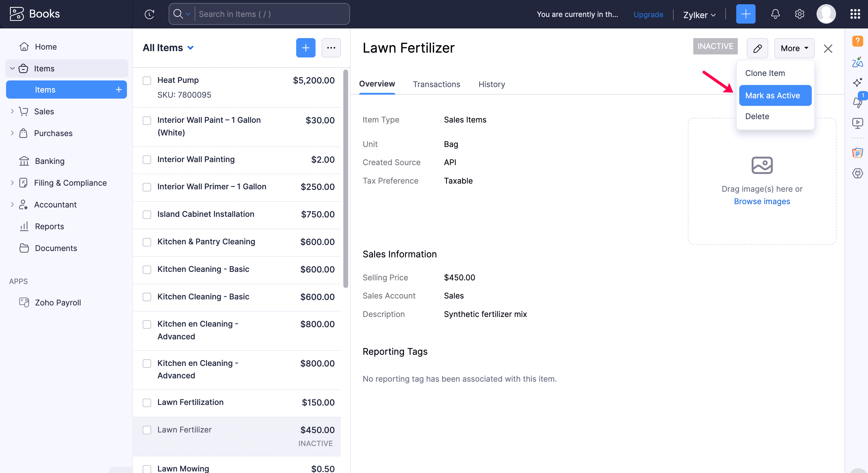Image resolution: width=868 pixels, height=473 pixels.
Task: Tick the Lawn Fertilization checkbox
Action: click(x=147, y=403)
